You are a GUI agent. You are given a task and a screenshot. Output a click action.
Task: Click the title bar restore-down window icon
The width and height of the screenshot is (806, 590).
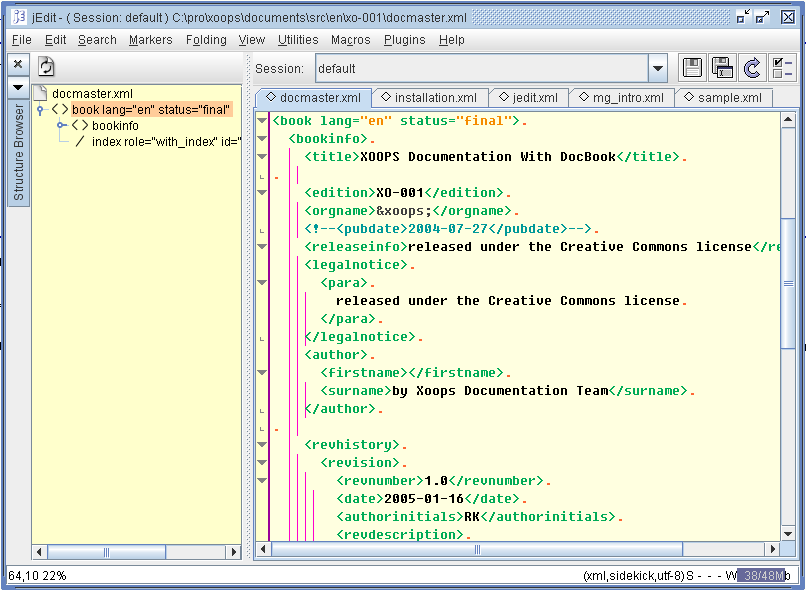[x=743, y=17]
